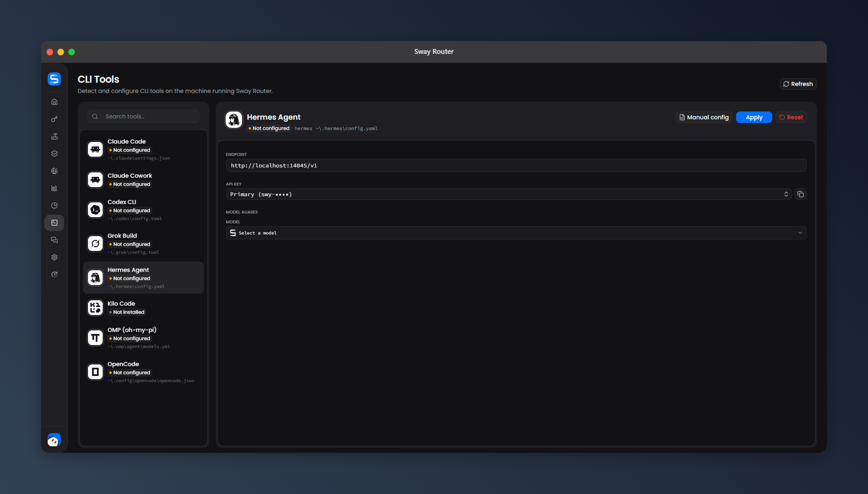This screenshot has width=868, height=494.
Task: Click the Claude Code tool icon
Action: pyautogui.click(x=95, y=149)
